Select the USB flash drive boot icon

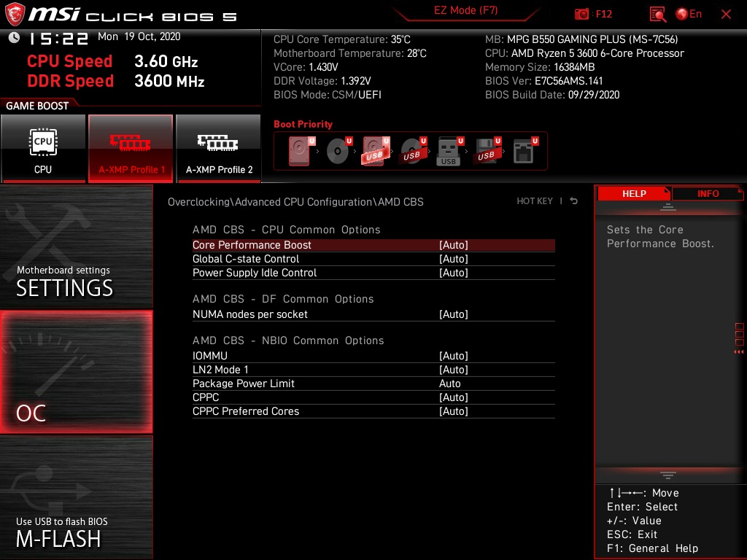click(449, 150)
